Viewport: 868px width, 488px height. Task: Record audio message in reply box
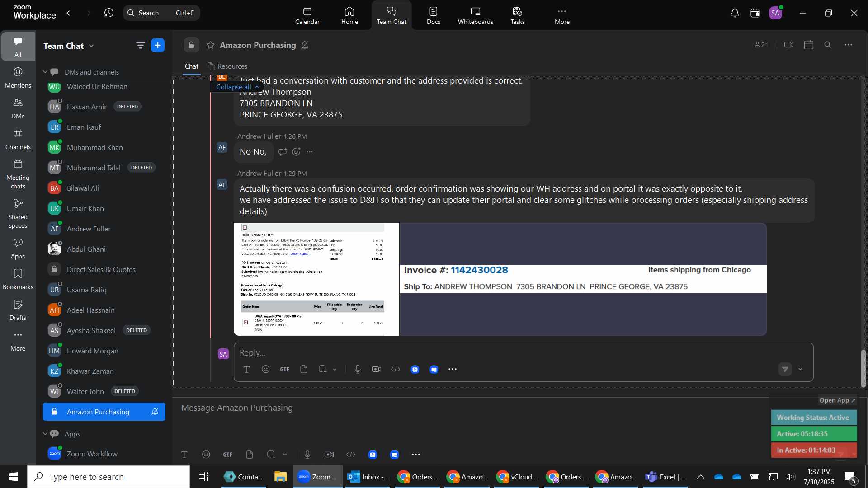pos(358,370)
